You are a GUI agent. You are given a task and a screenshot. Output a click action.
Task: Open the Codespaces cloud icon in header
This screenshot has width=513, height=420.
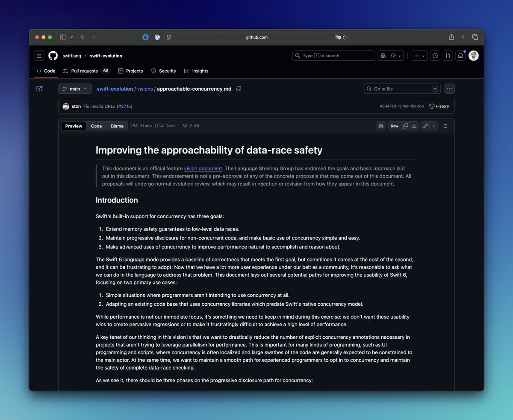tap(393, 56)
